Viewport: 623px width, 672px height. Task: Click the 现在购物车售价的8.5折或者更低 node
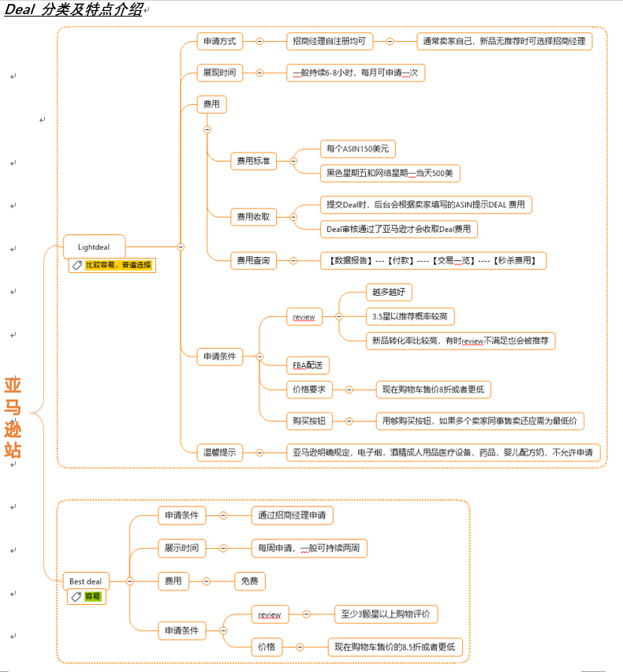395,647
